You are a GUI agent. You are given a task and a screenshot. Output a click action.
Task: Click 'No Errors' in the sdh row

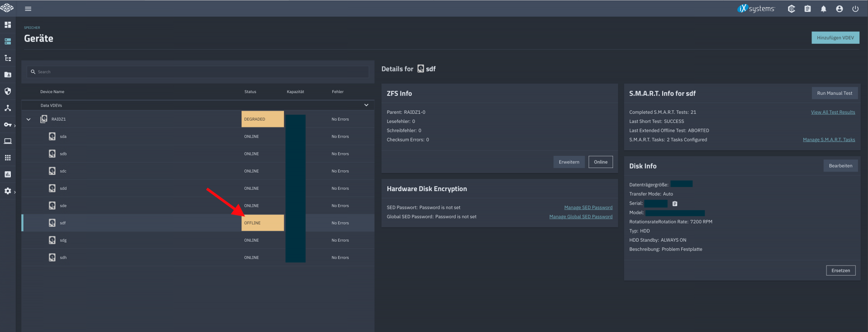(340, 258)
